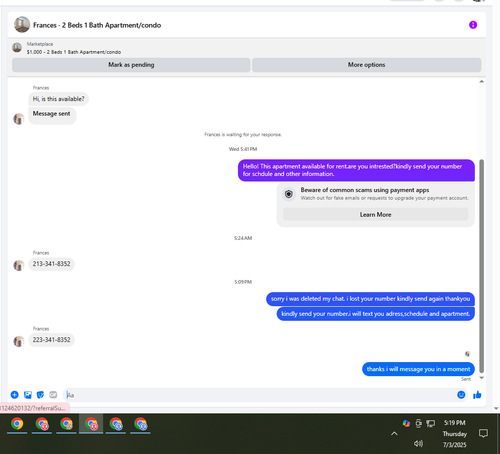
Task: Open the Marketplace listing thumbnail
Action: [17, 48]
